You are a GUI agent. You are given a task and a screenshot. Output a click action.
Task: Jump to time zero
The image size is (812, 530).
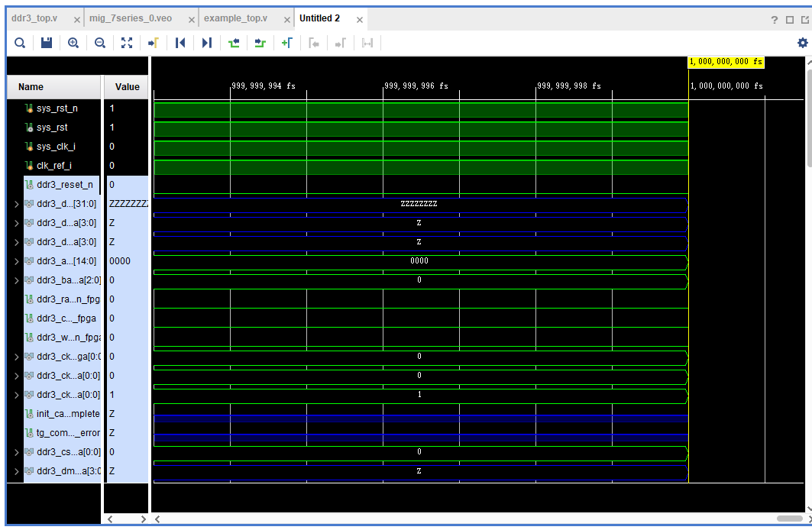point(180,43)
